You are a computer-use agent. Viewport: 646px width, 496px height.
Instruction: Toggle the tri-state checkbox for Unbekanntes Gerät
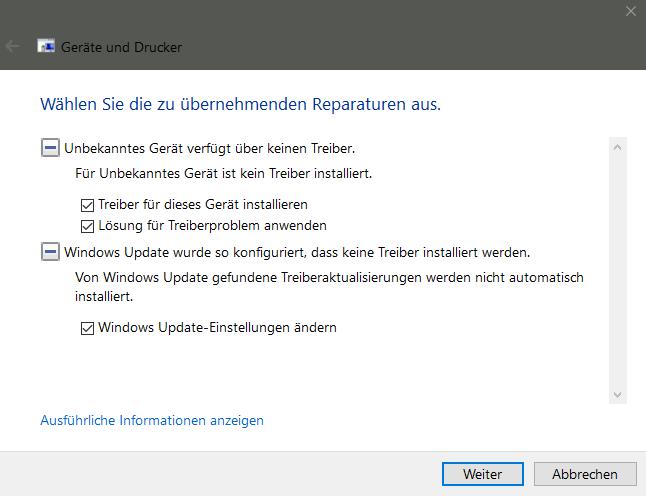[50, 148]
